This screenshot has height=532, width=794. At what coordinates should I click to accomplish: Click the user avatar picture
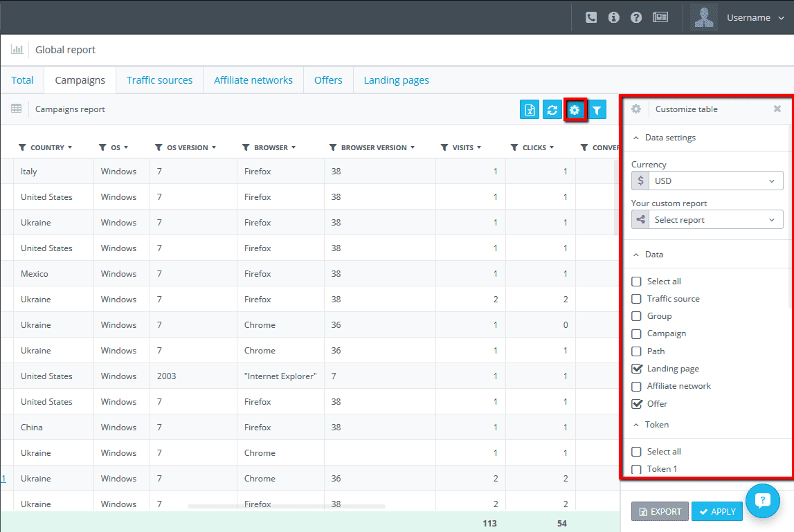coord(704,18)
